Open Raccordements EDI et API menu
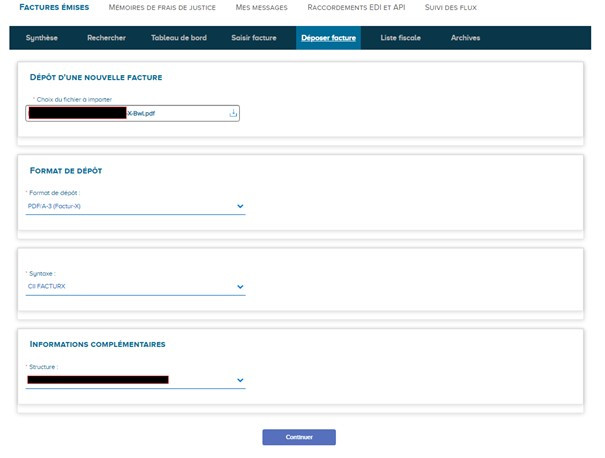This screenshot has height=458, width=605. point(356,7)
